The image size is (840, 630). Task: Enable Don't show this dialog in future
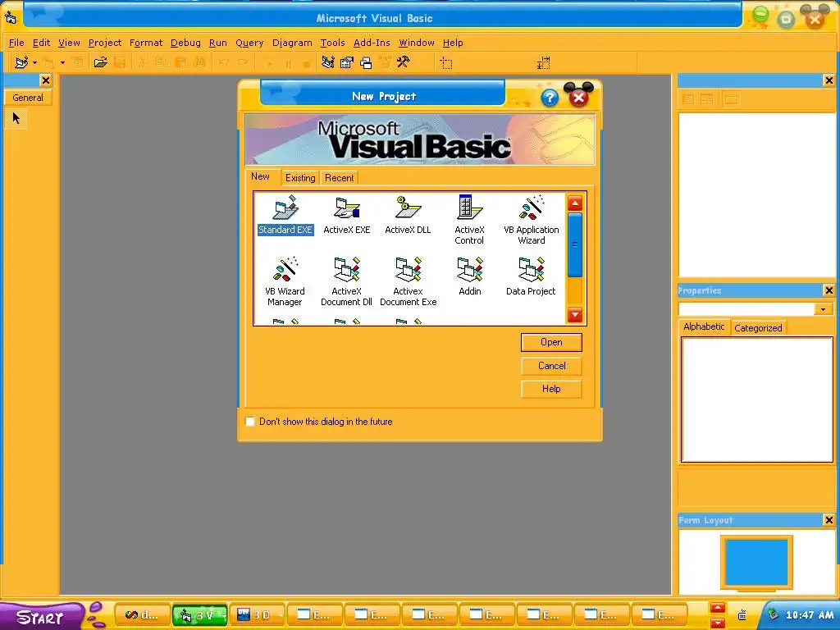click(249, 422)
